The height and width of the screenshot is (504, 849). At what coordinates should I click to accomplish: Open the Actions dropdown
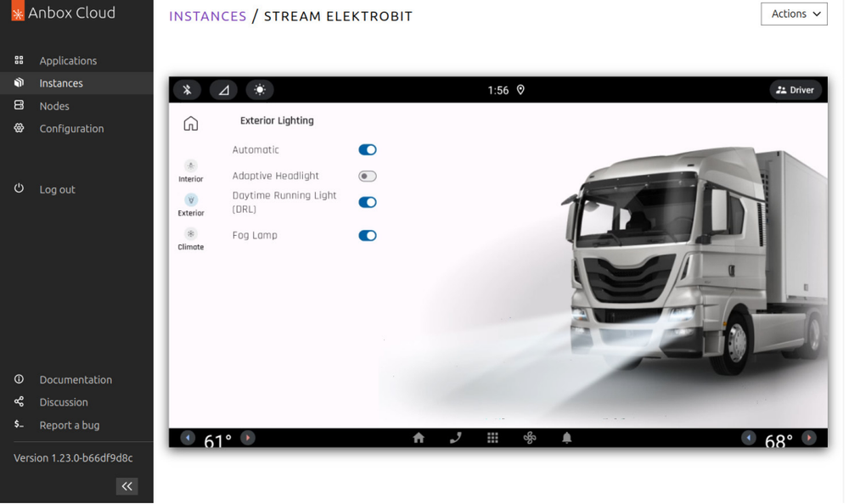coord(793,14)
